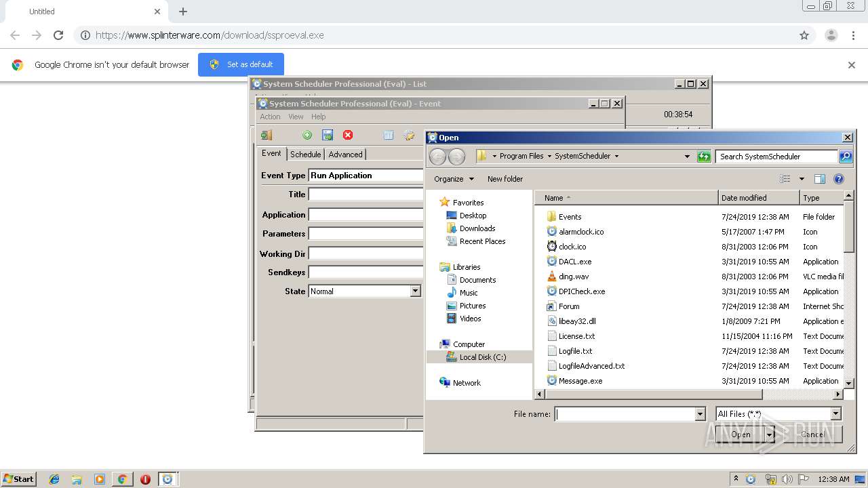Switch to the Schedule tab

305,155
